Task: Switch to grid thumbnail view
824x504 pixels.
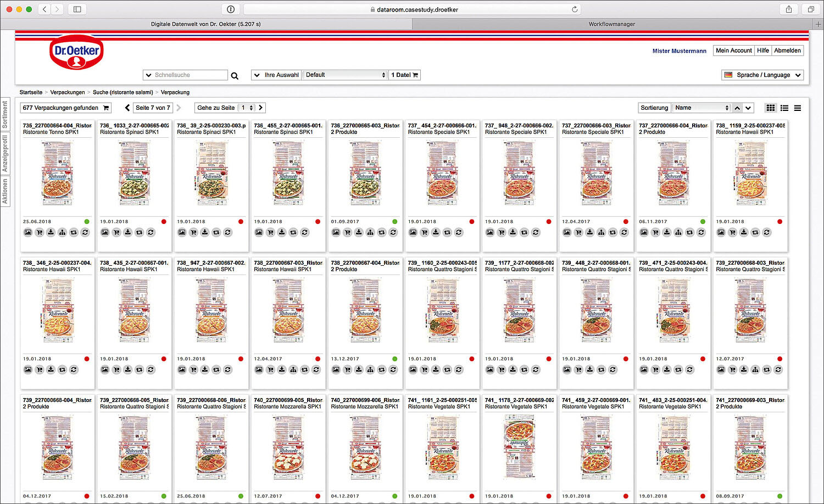Action: [x=771, y=108]
